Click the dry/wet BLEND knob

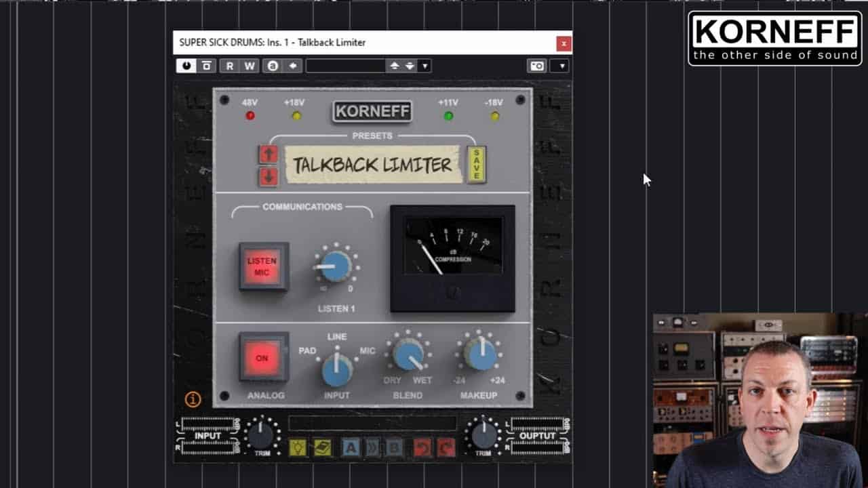[x=408, y=354]
